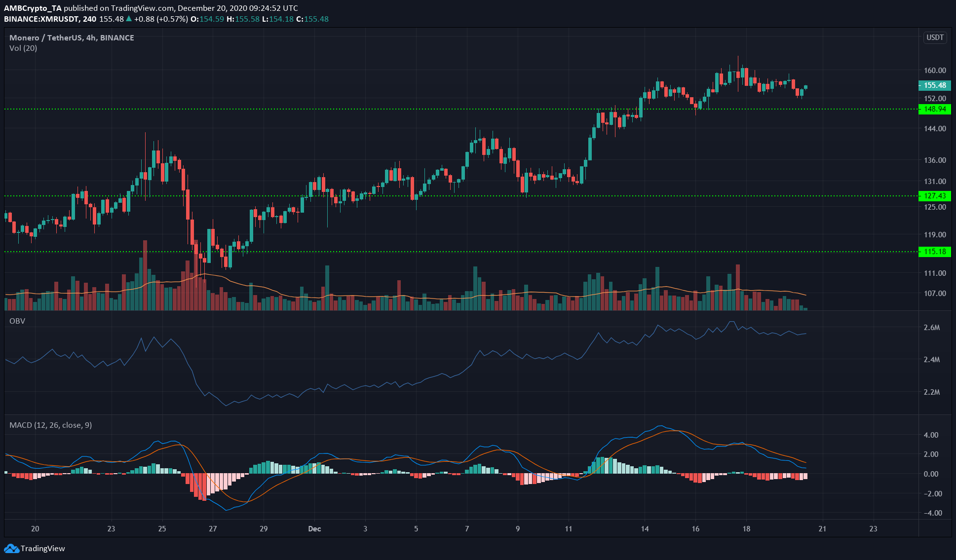956x560 pixels.
Task: Click the Monero / TetherUS chart title
Action: coord(72,37)
